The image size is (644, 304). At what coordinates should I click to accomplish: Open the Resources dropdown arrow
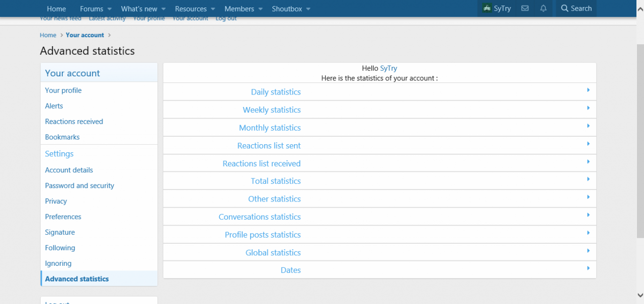click(213, 9)
